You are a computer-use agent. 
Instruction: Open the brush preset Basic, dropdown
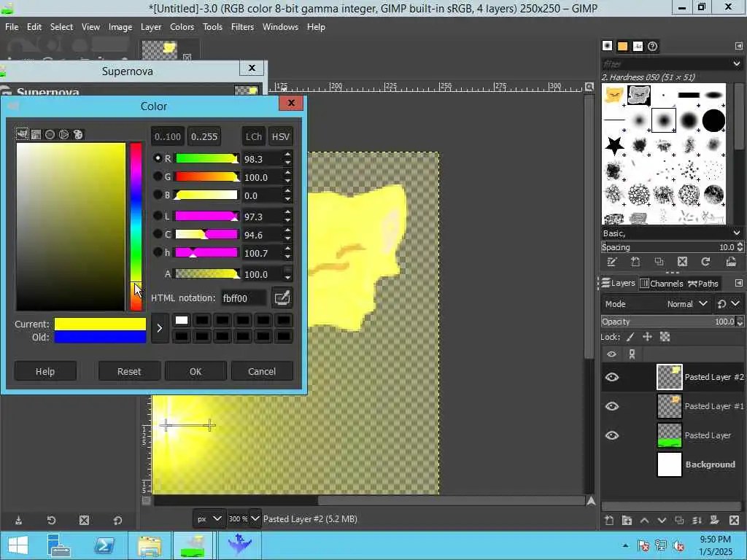click(x=672, y=233)
